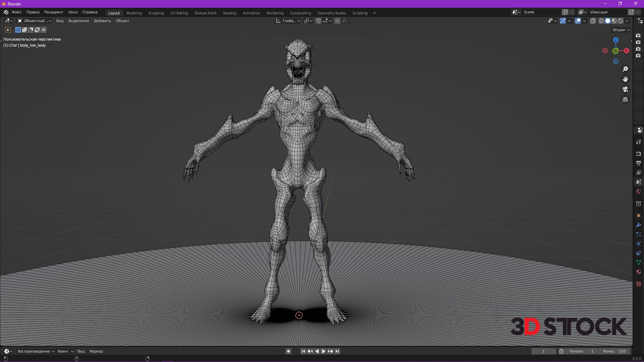
Task: Toggle the camera view icon
Action: pos(625,89)
